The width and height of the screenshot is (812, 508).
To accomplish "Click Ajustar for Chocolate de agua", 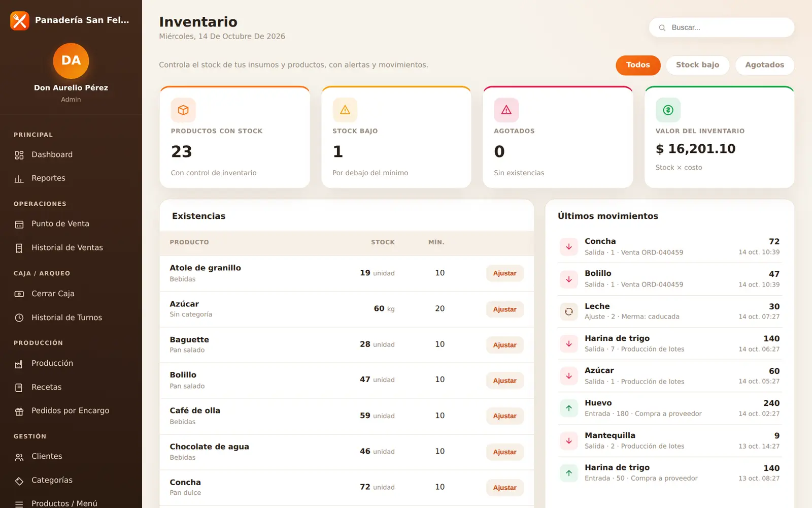I will (504, 452).
